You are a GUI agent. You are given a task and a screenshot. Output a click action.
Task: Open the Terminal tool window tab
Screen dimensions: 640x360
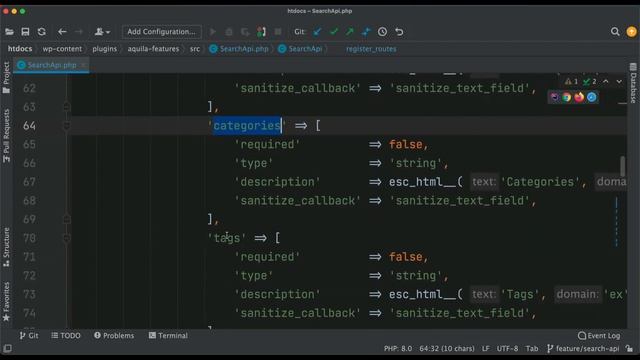(x=168, y=336)
